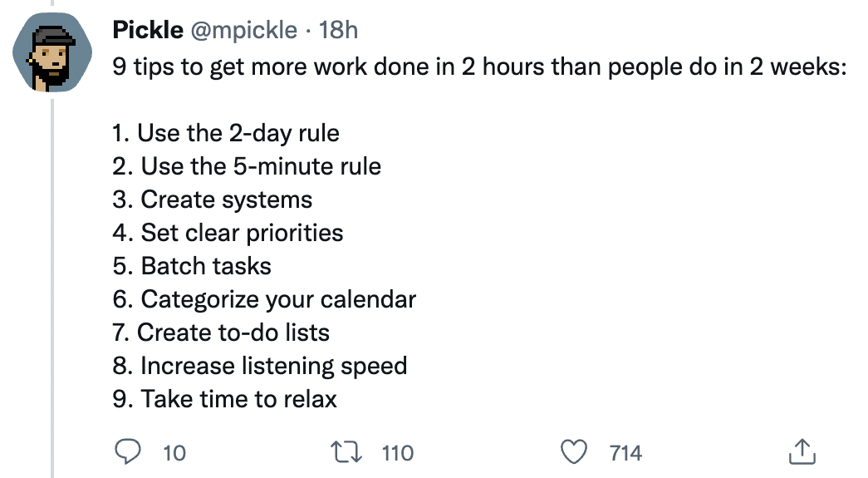Screen dimensions: 868x478
Task: Open Pickle's pixel-art profile avatar
Action: pyautogui.click(x=52, y=52)
